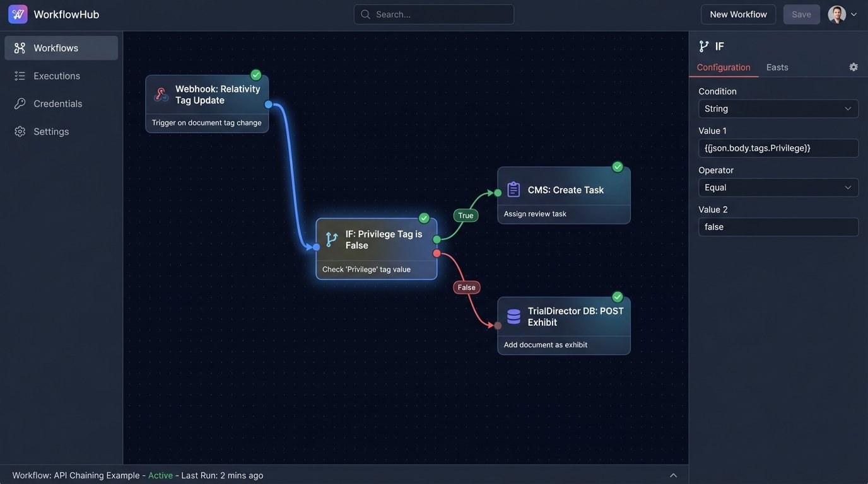
Task: Click the red False output port
Action: click(x=437, y=253)
